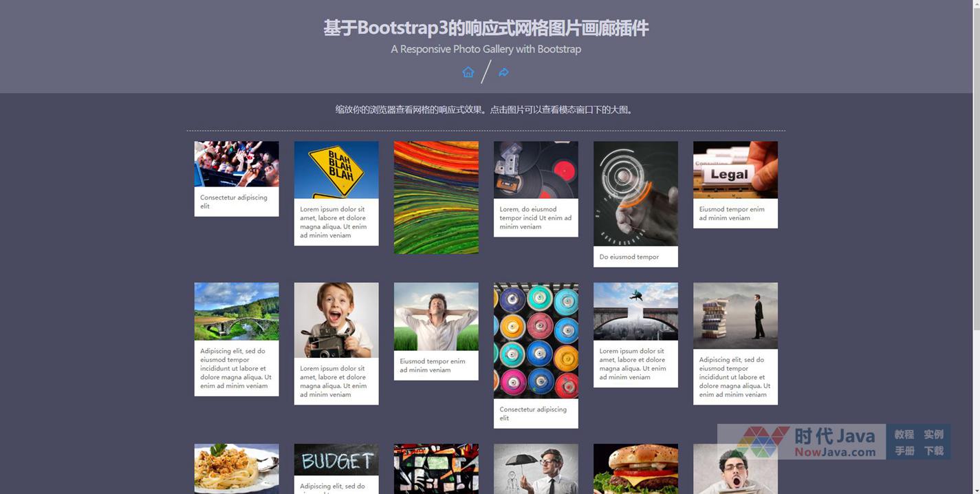Viewport: 980px width, 494px height.
Task: Open the stone bridge landscape photo
Action: point(237,311)
